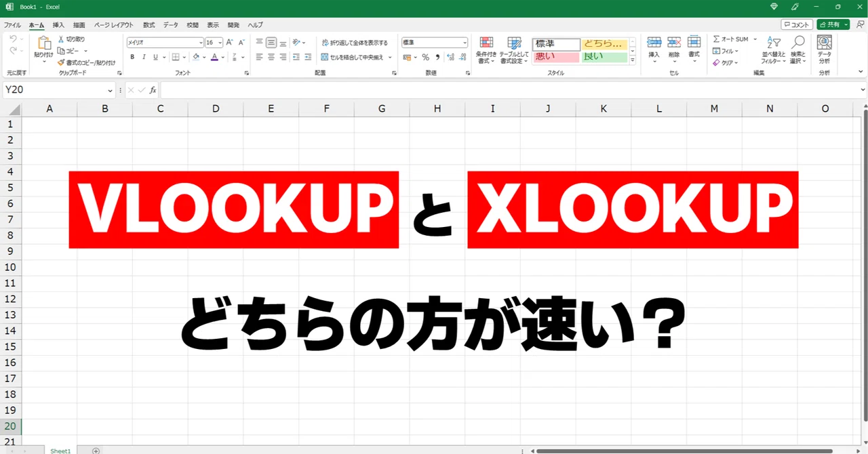
Task: Click the Redo arrow
Action: [x=13, y=51]
